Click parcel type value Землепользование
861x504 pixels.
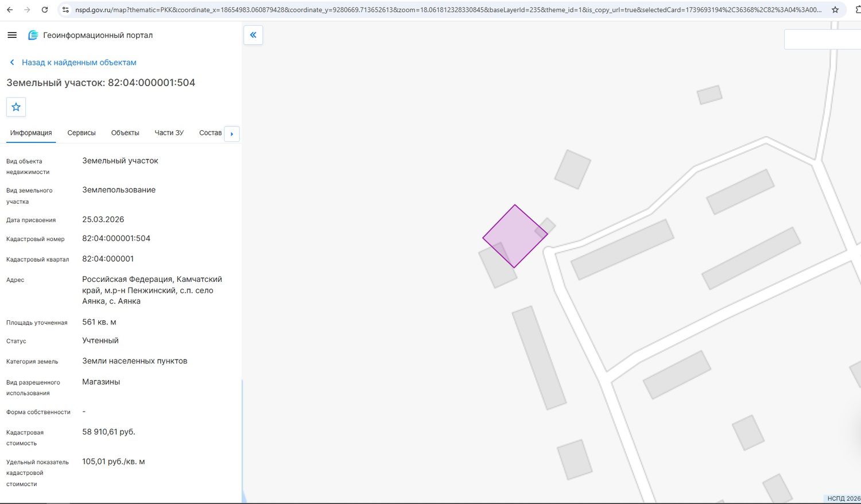tap(119, 190)
